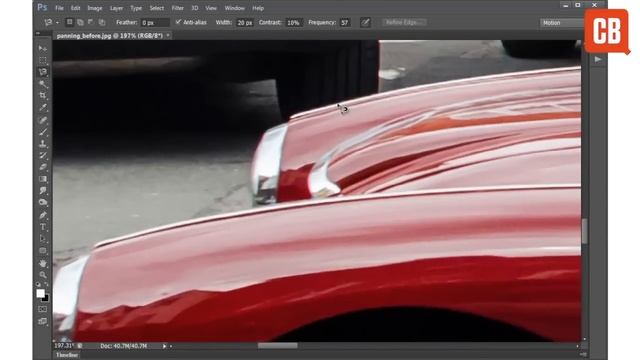Toggle the Anti-alias checkbox
640x360 pixels.
coord(178,22)
